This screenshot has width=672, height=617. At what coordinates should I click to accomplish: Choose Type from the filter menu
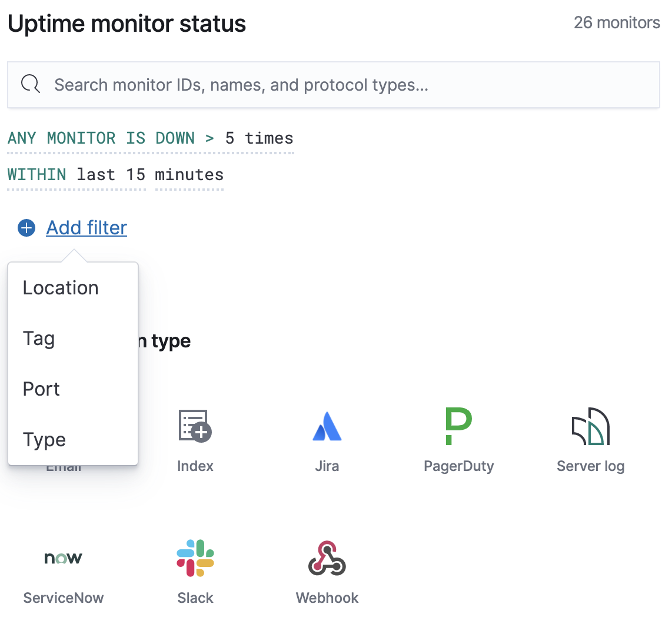pyautogui.click(x=44, y=440)
